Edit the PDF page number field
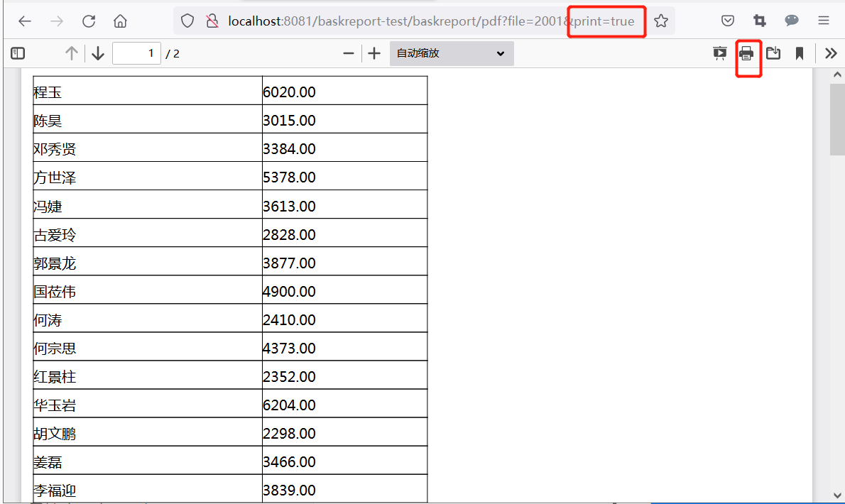 [136, 53]
